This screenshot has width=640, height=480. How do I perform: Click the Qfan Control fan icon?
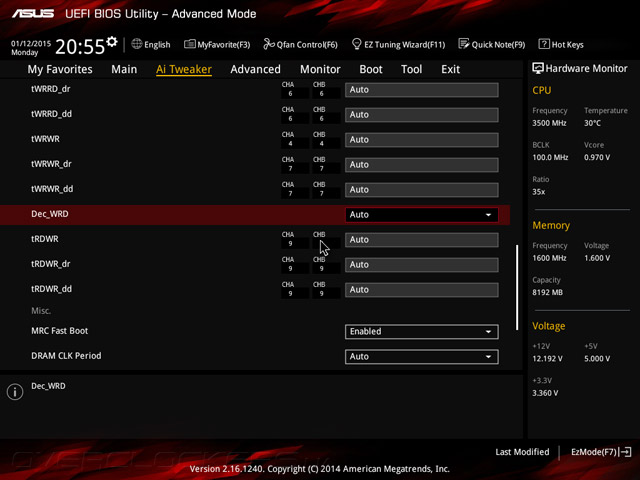pyautogui.click(x=269, y=44)
